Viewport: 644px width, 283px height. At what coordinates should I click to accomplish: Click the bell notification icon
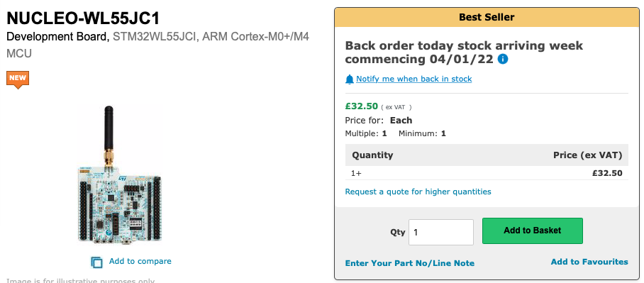pyautogui.click(x=350, y=79)
